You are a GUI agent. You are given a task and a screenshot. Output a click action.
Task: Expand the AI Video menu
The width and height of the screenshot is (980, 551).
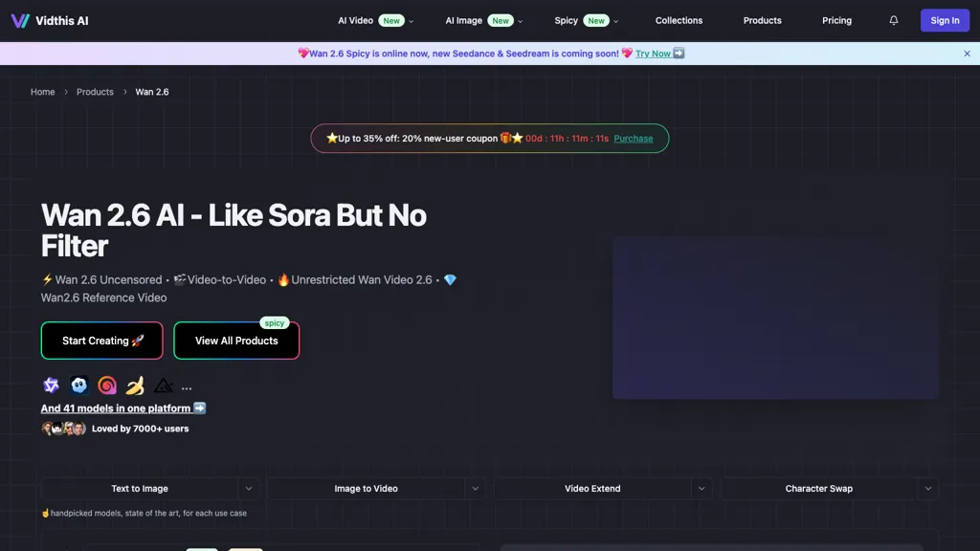[375, 21]
